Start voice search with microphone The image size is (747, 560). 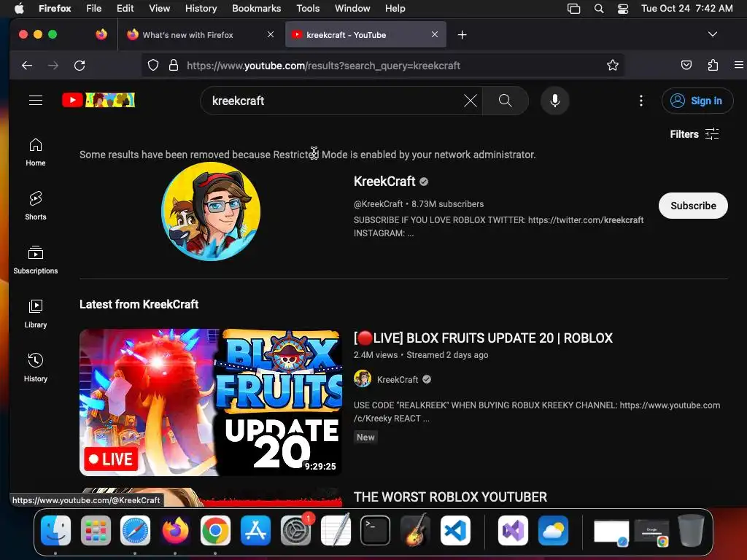tap(554, 101)
